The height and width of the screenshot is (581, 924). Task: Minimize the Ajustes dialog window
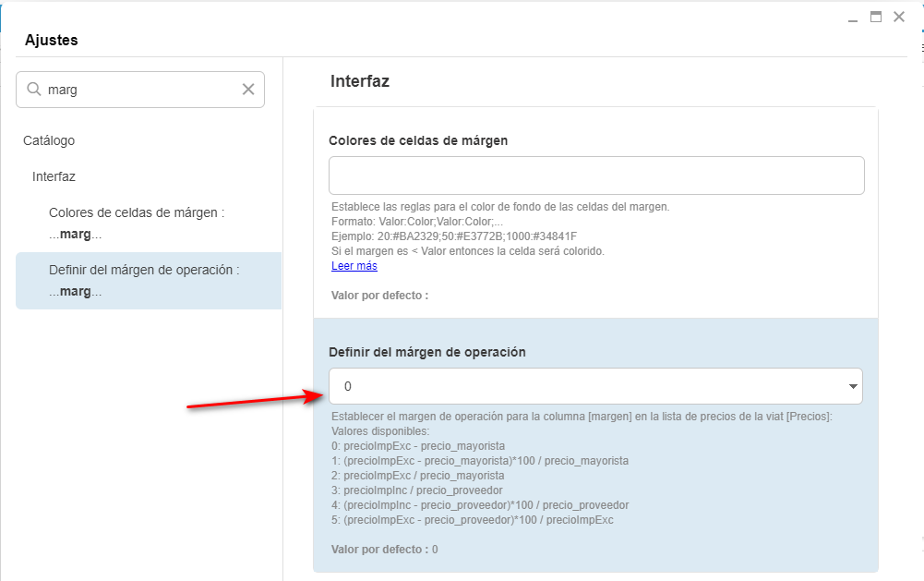(x=853, y=17)
